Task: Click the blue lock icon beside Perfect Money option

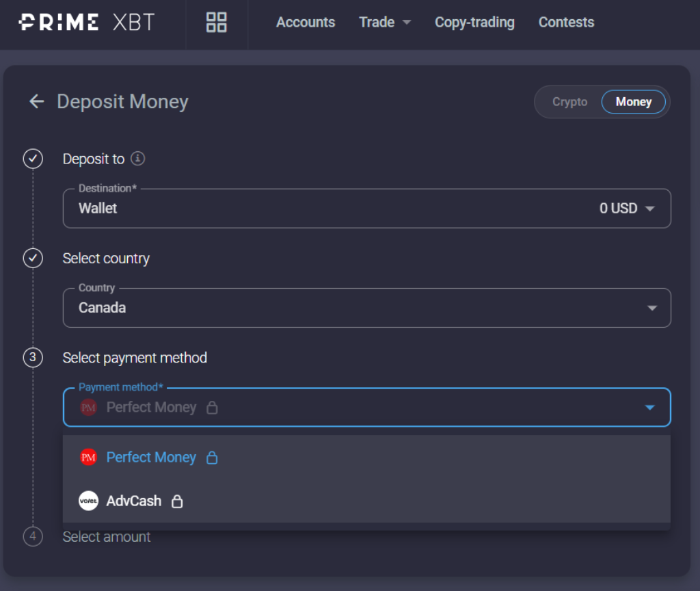Action: click(x=212, y=458)
